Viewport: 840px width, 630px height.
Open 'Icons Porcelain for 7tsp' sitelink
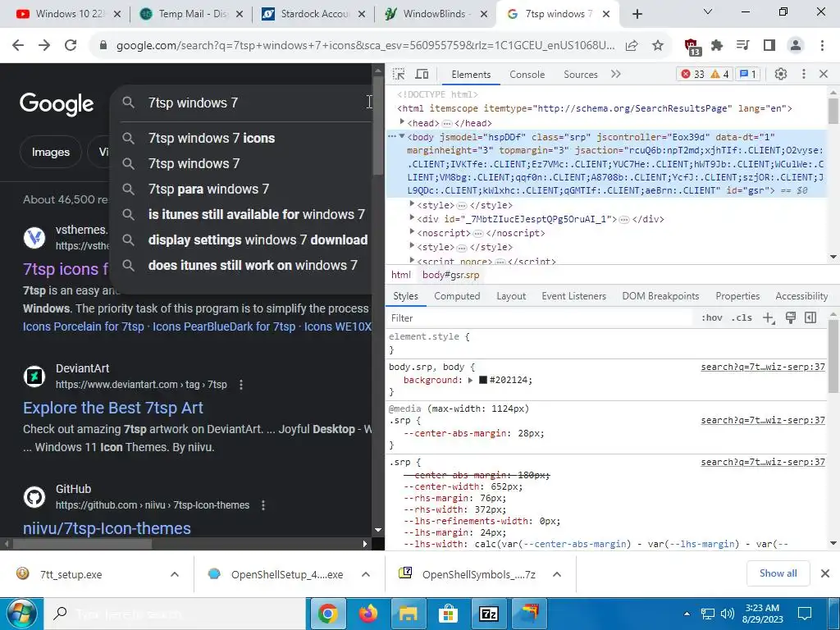click(83, 326)
